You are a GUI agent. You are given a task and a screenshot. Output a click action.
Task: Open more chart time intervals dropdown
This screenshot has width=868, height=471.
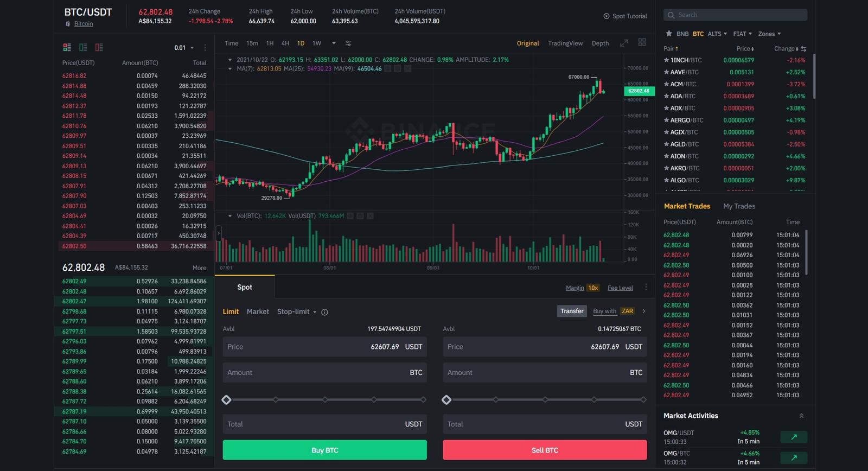point(334,43)
